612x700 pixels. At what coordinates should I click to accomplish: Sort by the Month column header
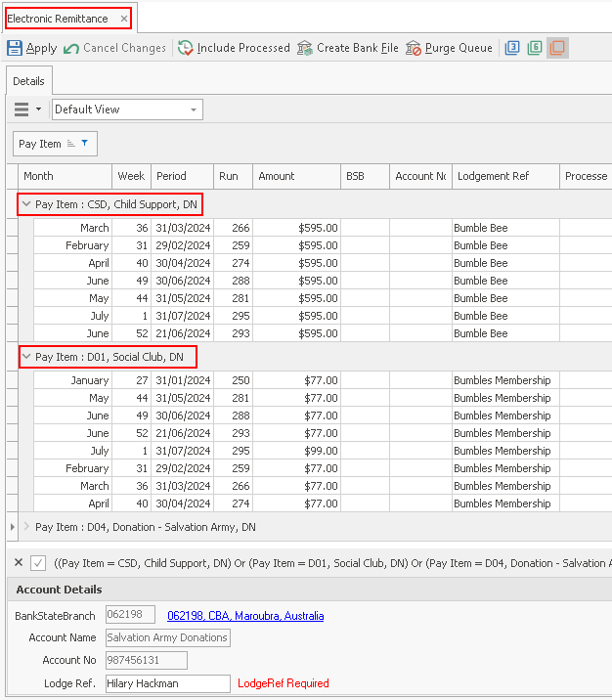pyautogui.click(x=65, y=176)
